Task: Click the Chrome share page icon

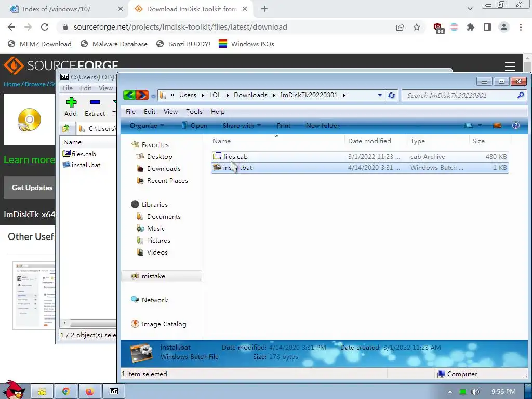Action: [x=400, y=27]
